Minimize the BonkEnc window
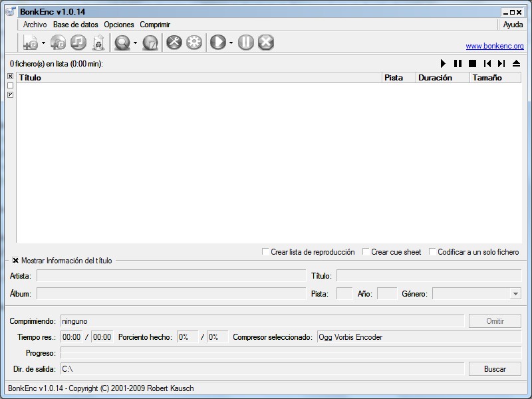 [x=505, y=13]
